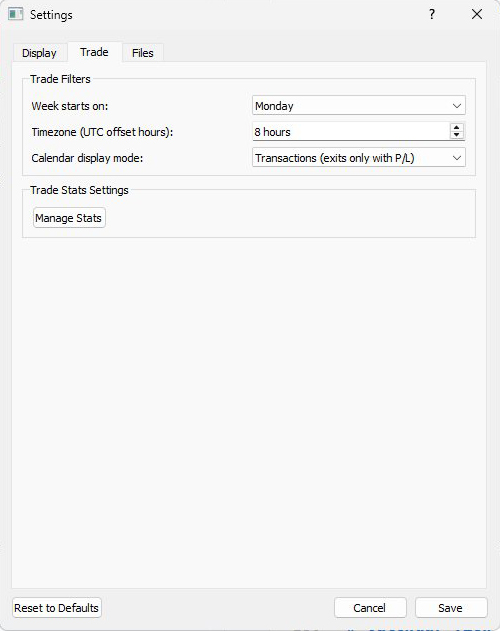
Task: Click into the 8 hours timezone field
Action: (350, 132)
